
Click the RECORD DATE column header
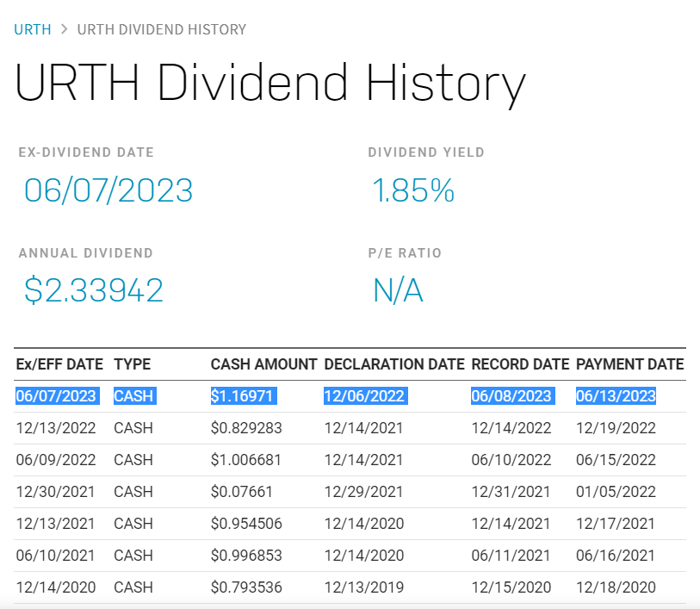pos(521,364)
